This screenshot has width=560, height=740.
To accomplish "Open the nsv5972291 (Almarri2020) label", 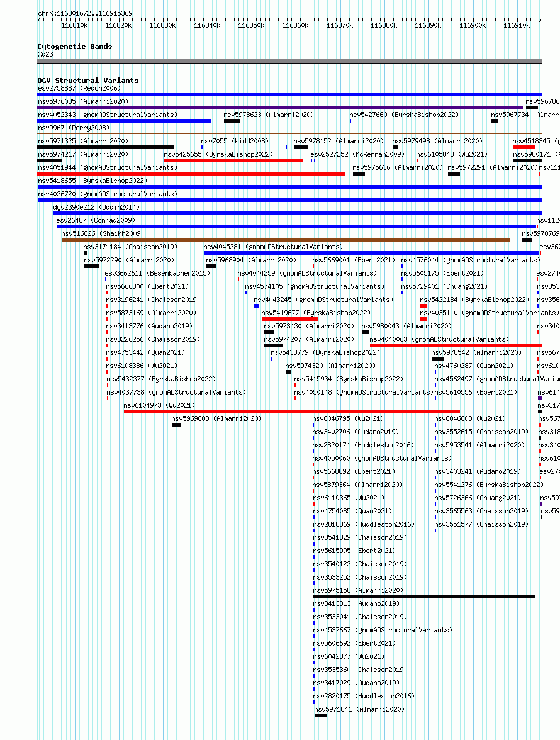I will click(x=493, y=167).
